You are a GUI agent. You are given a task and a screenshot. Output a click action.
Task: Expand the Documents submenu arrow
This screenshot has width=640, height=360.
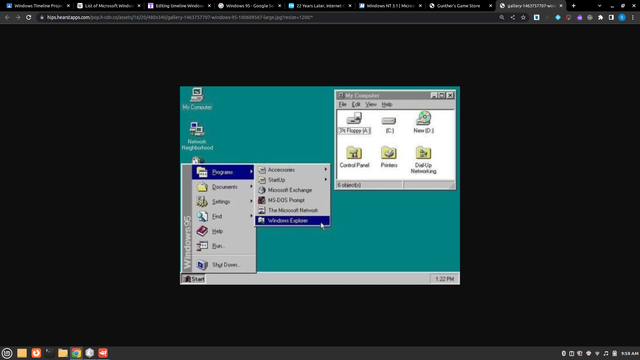(x=251, y=187)
